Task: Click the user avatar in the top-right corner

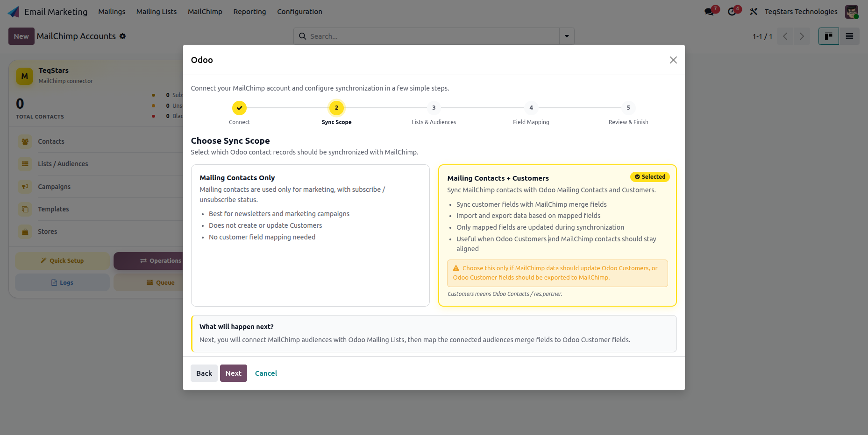Action: click(x=852, y=12)
